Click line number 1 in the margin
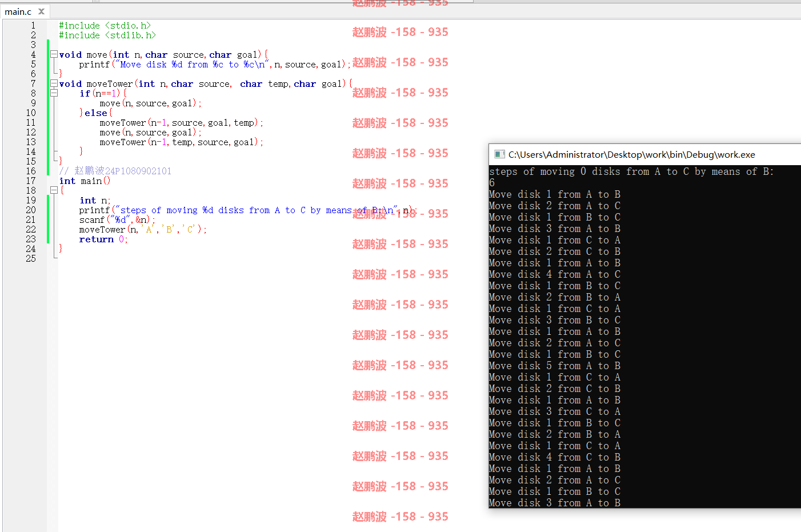The height and width of the screenshot is (532, 801). 33,25
